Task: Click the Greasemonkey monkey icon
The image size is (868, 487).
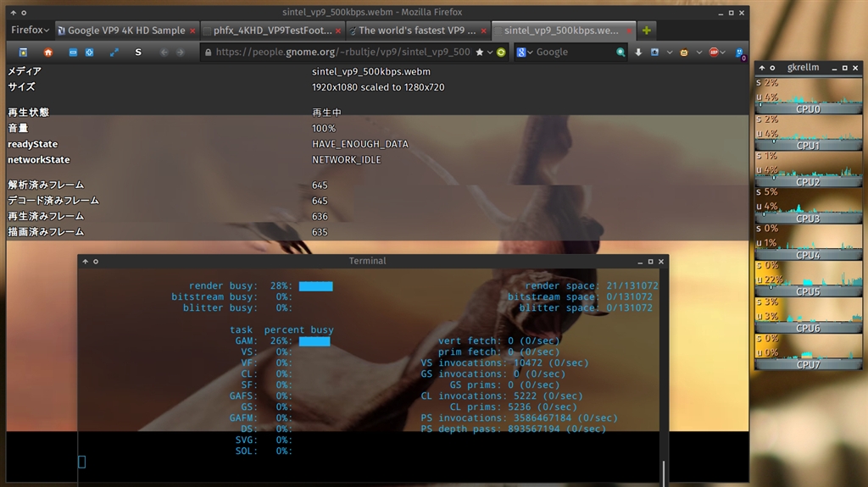Action: point(682,52)
